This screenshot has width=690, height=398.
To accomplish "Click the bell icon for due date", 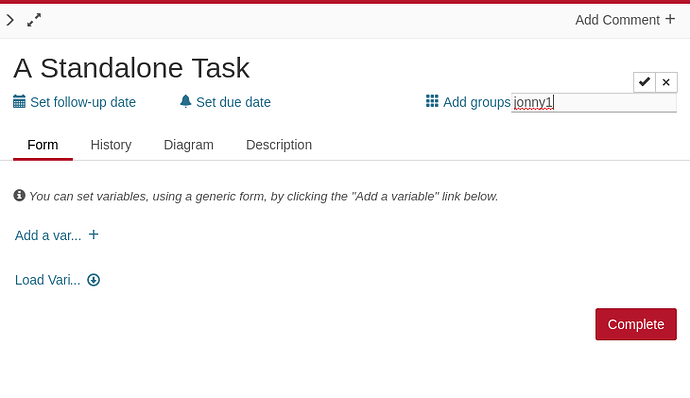I will click(185, 101).
